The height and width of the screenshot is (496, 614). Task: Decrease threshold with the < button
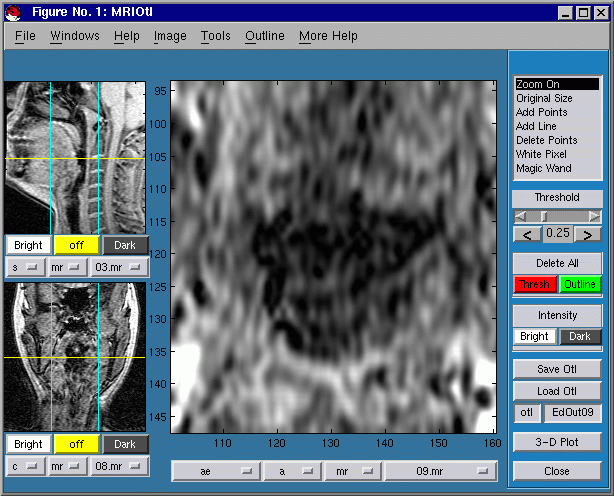coord(527,234)
